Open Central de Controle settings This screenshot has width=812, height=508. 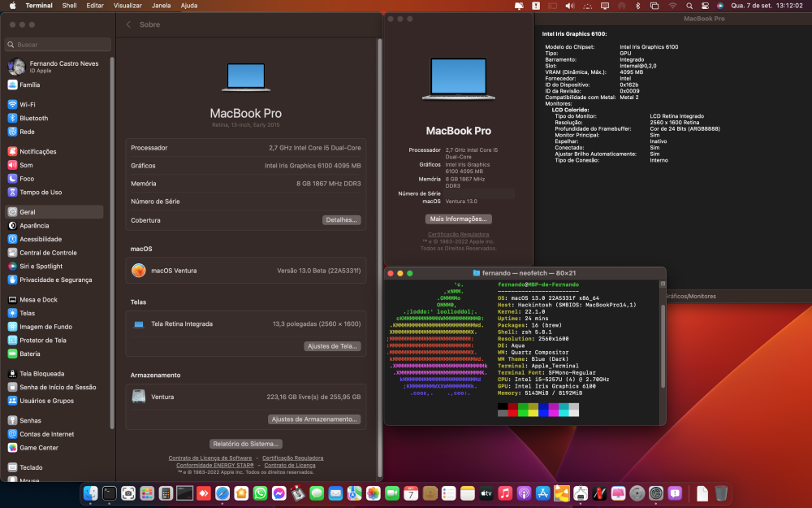[x=54, y=253]
